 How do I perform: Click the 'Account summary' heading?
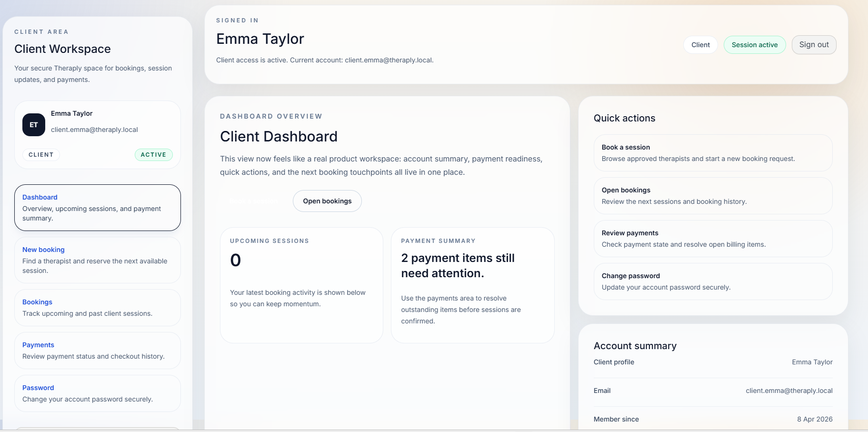[x=635, y=346]
